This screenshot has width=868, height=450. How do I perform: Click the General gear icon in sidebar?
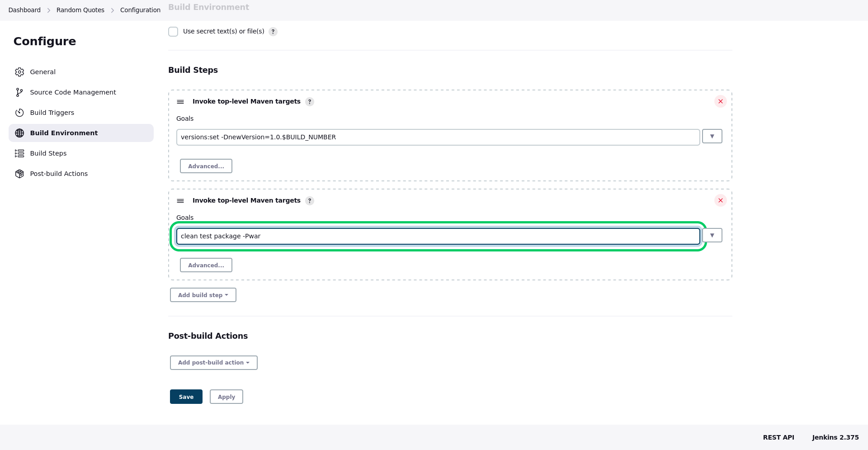tap(19, 72)
